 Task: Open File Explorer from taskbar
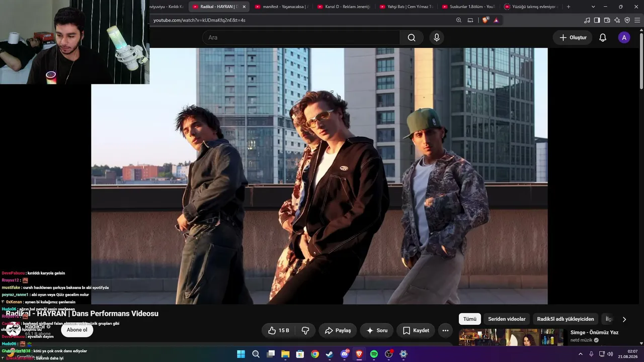(285, 354)
